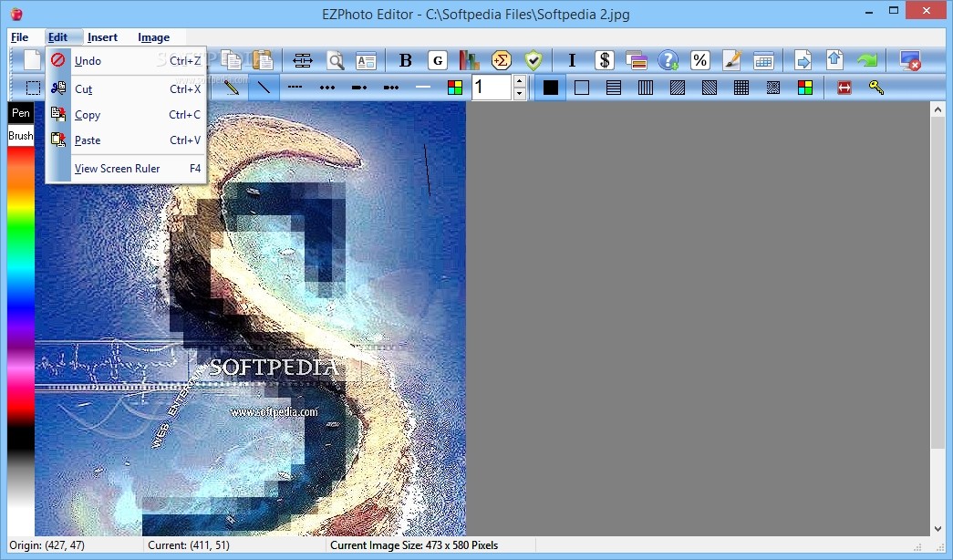
Task: Click the green curved arrow icon
Action: pyautogui.click(x=866, y=60)
